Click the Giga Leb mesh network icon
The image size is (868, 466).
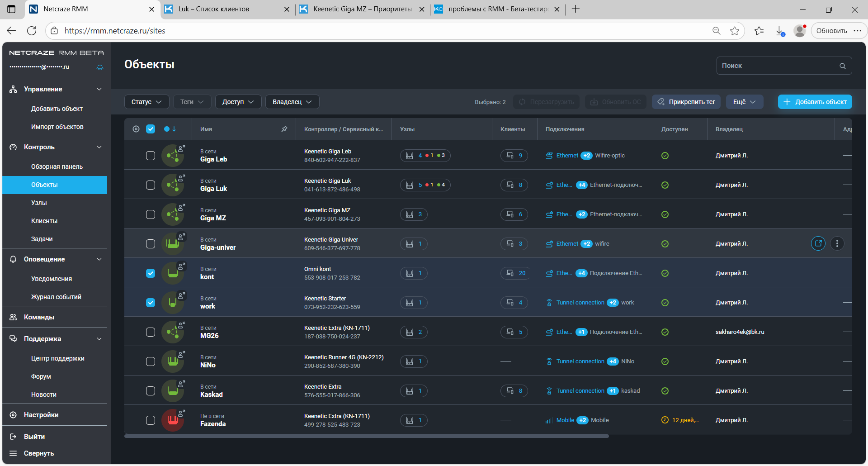tap(172, 156)
